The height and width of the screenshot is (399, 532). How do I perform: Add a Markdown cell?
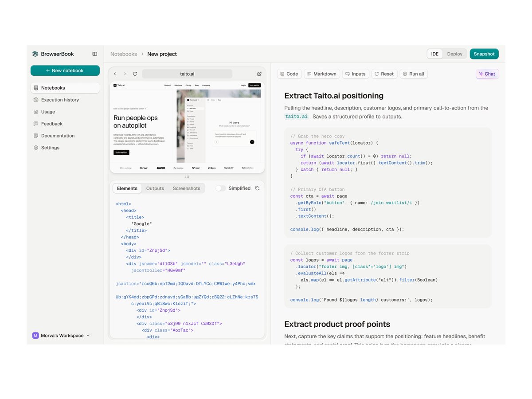pos(322,74)
